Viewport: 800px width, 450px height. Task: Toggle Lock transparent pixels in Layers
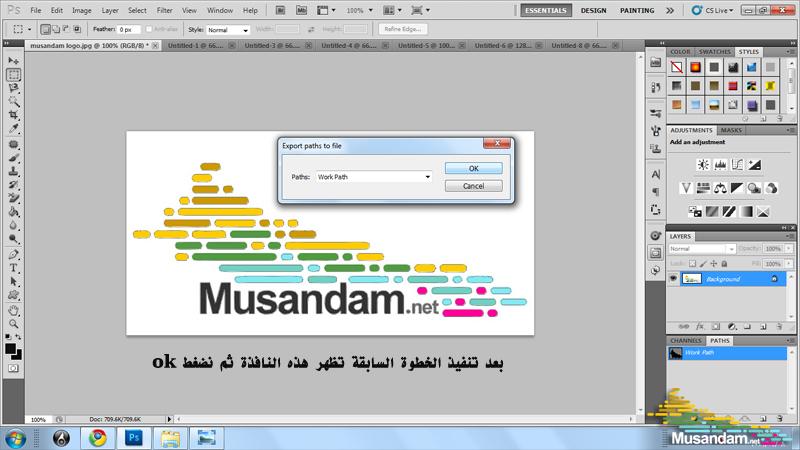point(692,264)
